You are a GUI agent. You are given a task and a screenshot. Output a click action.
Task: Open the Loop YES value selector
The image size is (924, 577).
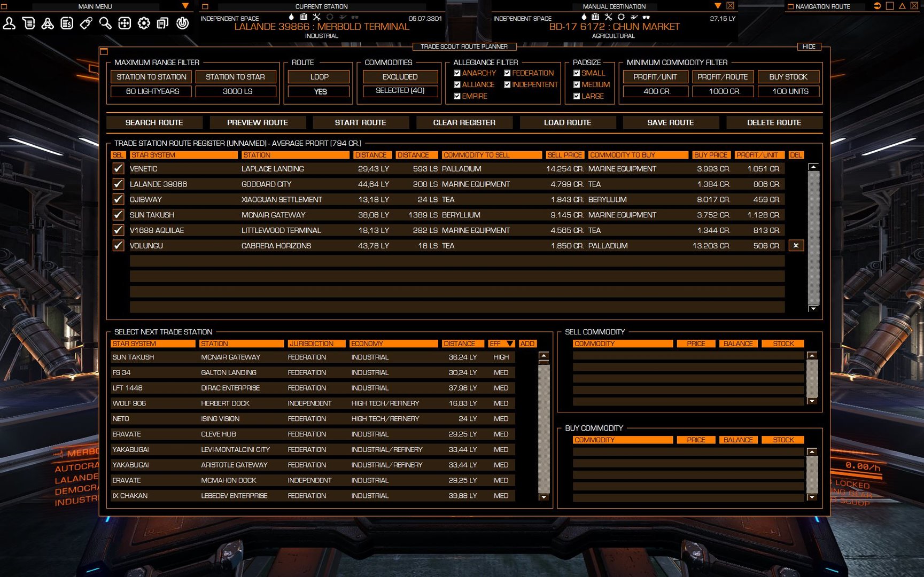click(319, 91)
